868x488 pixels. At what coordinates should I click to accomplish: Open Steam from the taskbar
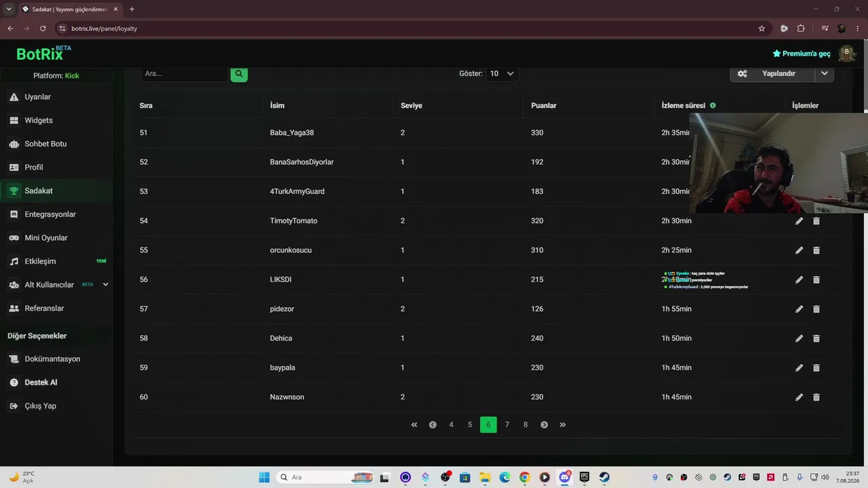point(604,477)
